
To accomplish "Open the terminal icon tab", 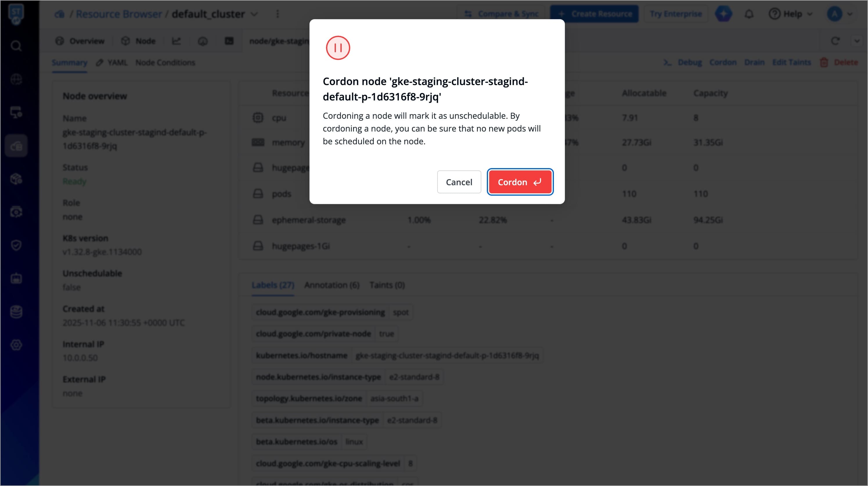I will click(x=229, y=41).
